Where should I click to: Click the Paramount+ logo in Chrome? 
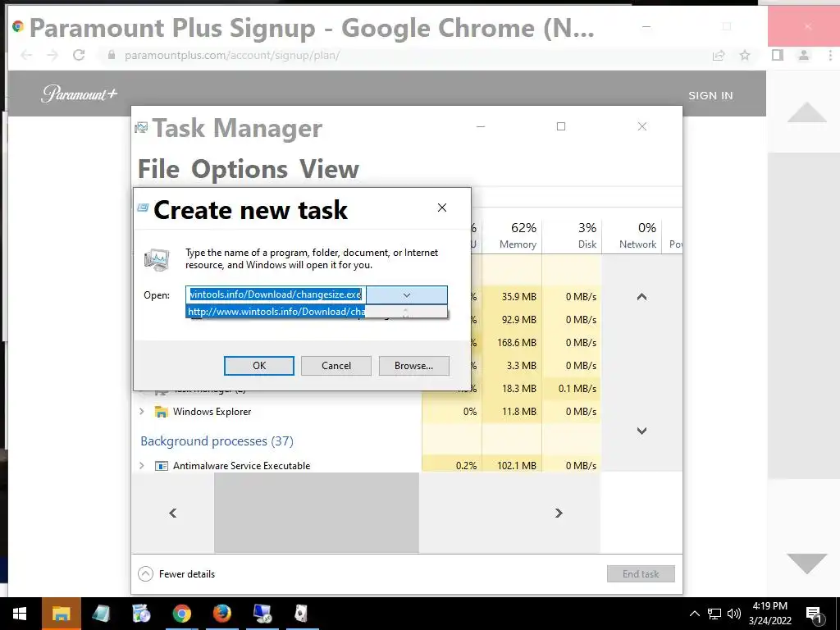[80, 94]
